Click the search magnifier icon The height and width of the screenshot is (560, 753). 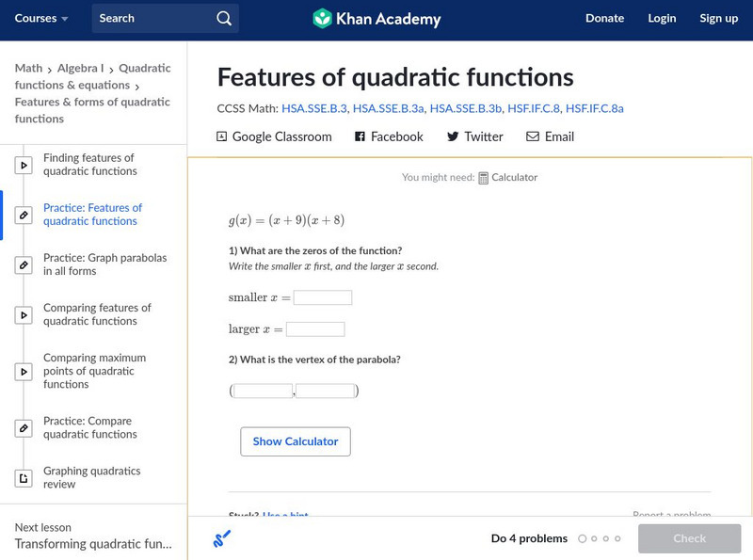[x=223, y=18]
